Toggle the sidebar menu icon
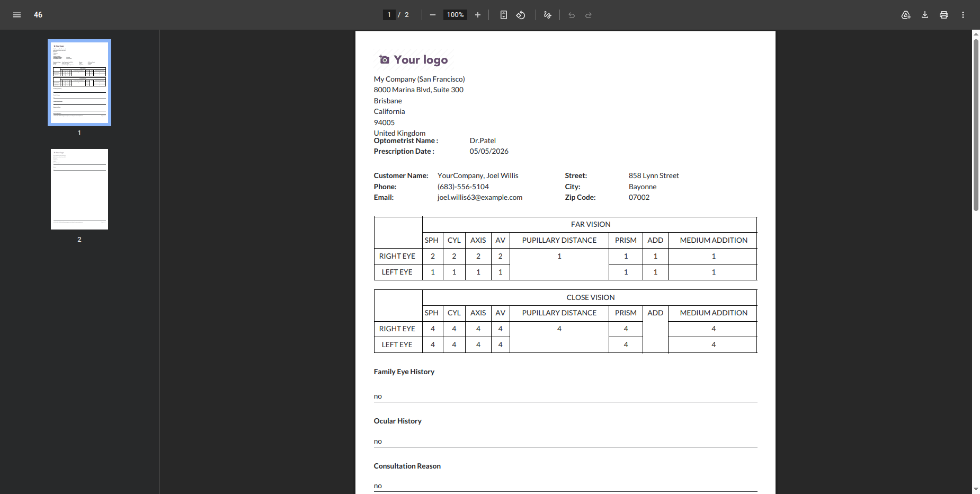 pyautogui.click(x=17, y=15)
